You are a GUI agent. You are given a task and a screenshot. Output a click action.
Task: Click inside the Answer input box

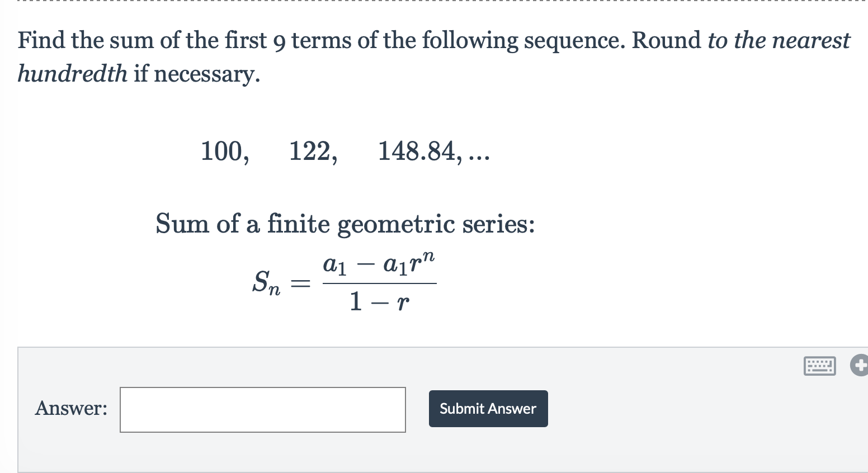pos(262,409)
